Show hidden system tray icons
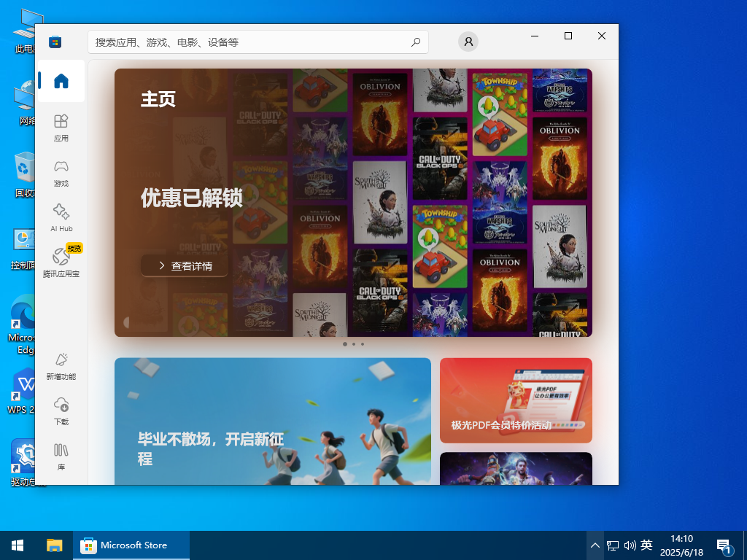The height and width of the screenshot is (560, 747). (595, 545)
